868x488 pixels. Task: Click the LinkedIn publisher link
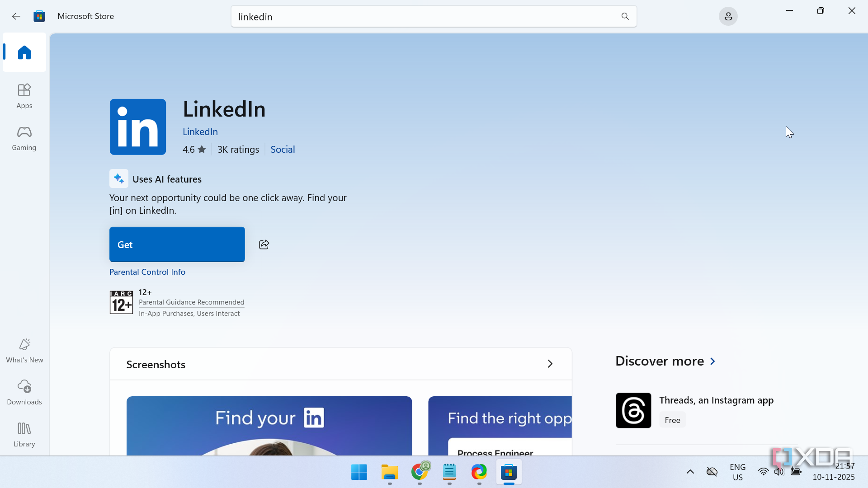(x=200, y=132)
